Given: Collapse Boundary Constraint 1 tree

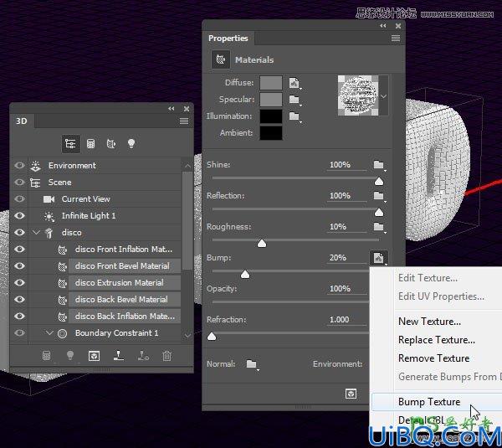Looking at the screenshot, I should click(49, 332).
